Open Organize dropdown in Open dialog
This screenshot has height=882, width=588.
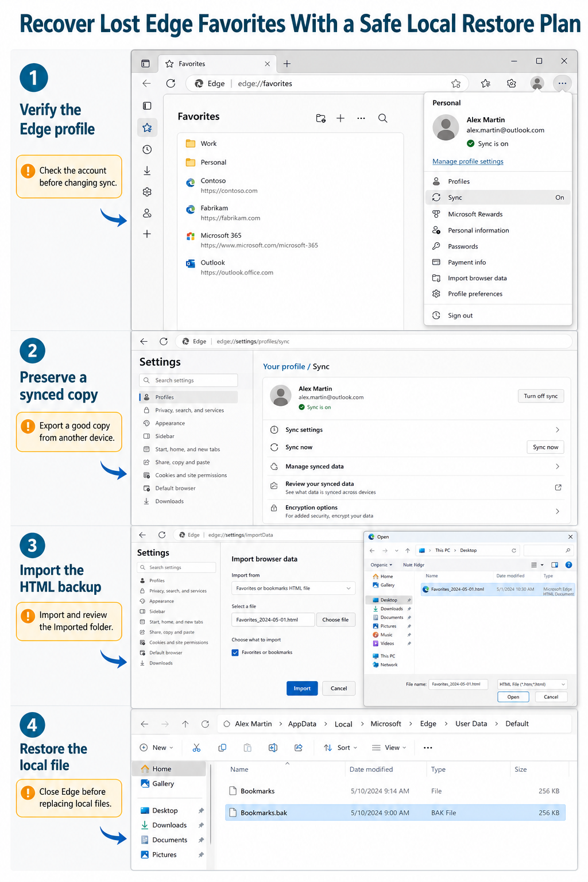[x=382, y=565]
